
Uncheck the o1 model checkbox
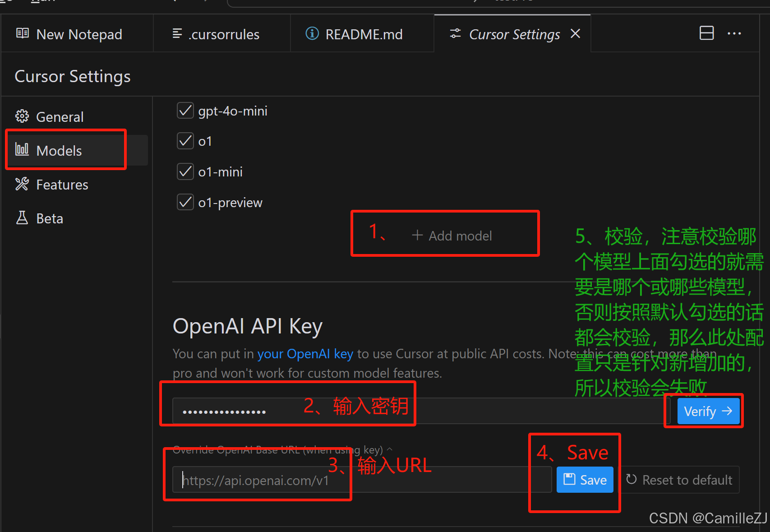[185, 141]
